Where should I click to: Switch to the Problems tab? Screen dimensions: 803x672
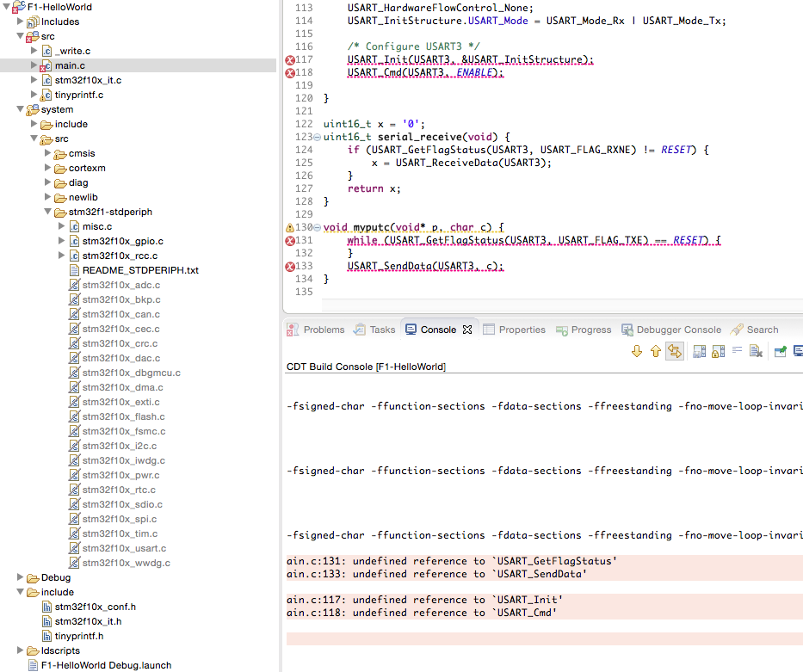pos(316,330)
